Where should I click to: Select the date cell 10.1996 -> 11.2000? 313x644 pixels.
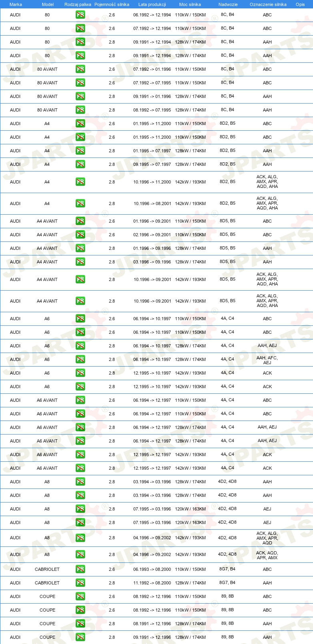tap(152, 182)
